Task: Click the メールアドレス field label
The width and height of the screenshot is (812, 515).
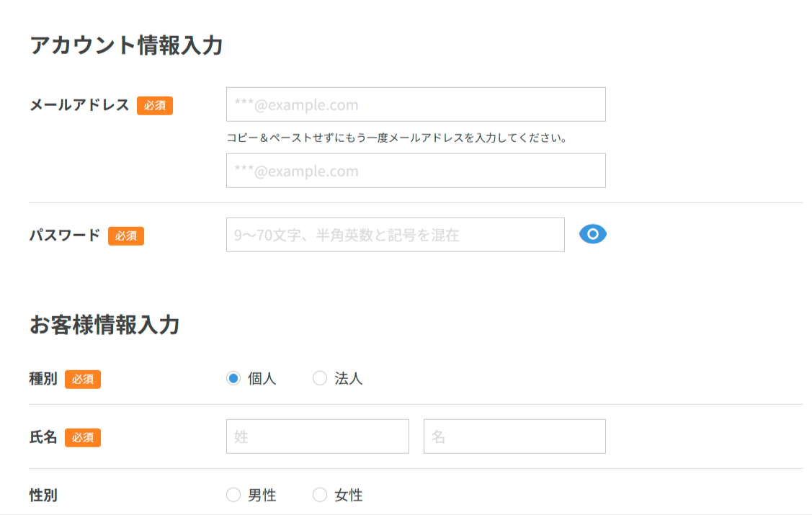Action: (x=79, y=105)
